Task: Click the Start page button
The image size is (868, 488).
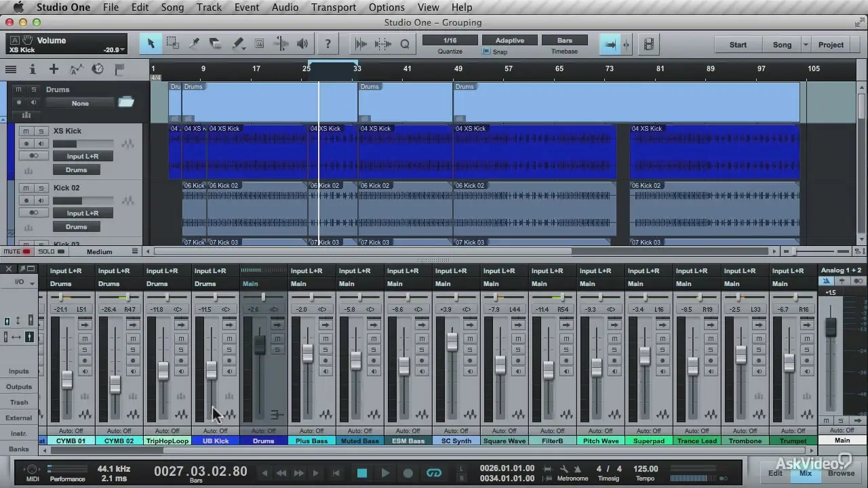Action: (x=738, y=45)
